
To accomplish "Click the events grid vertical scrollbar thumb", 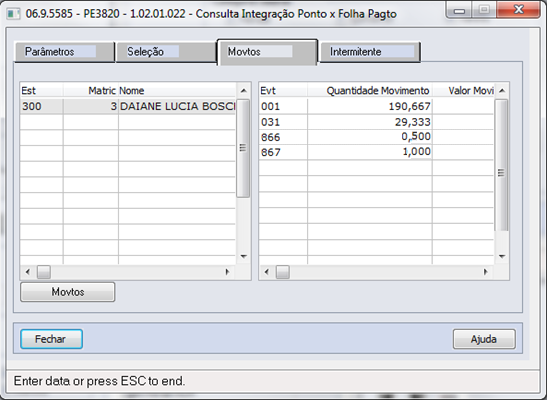I will pos(501,165).
